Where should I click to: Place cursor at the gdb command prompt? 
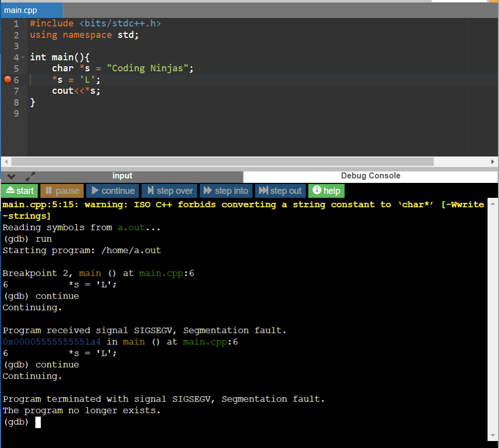point(37,422)
